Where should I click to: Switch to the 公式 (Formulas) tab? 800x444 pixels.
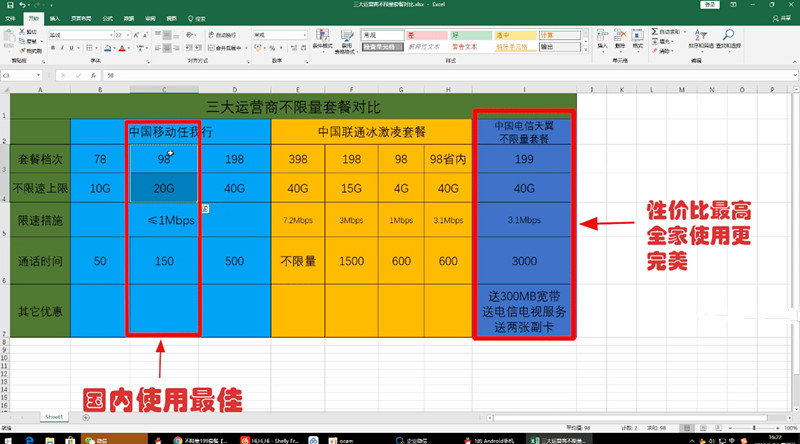click(108, 19)
